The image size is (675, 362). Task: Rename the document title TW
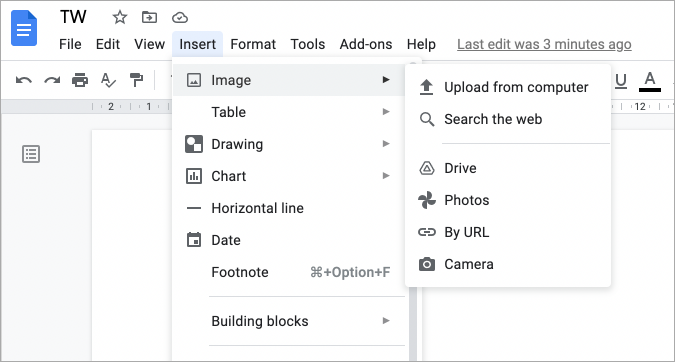73,17
